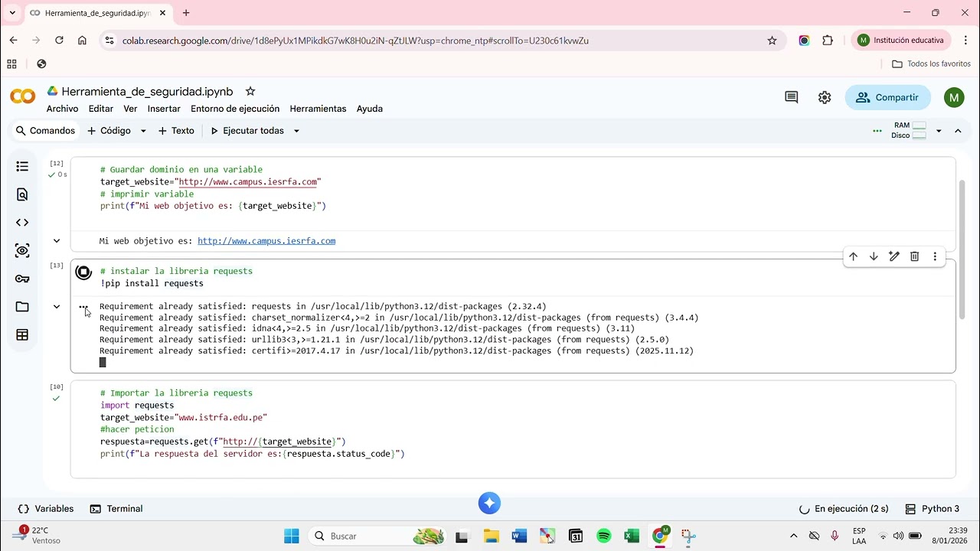
Task: Open the RAM and Disco resources dropdown
Action: [939, 131]
